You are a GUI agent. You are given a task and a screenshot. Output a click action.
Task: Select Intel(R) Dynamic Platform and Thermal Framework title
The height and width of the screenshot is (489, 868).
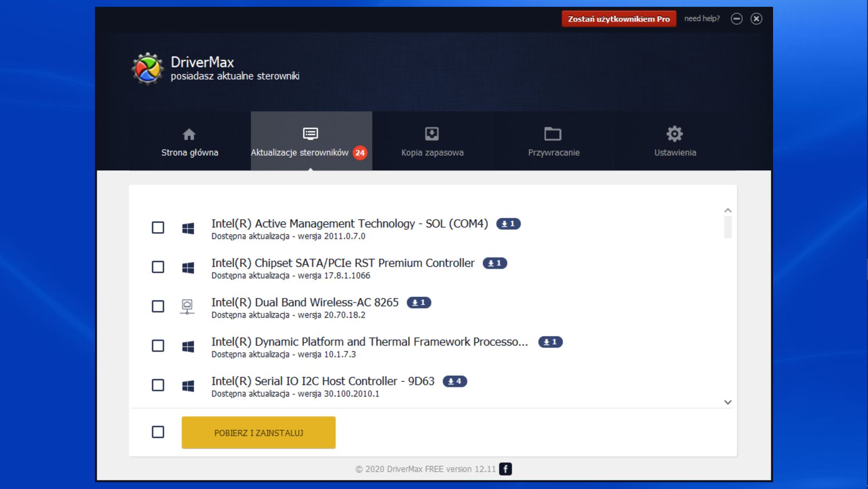370,342
